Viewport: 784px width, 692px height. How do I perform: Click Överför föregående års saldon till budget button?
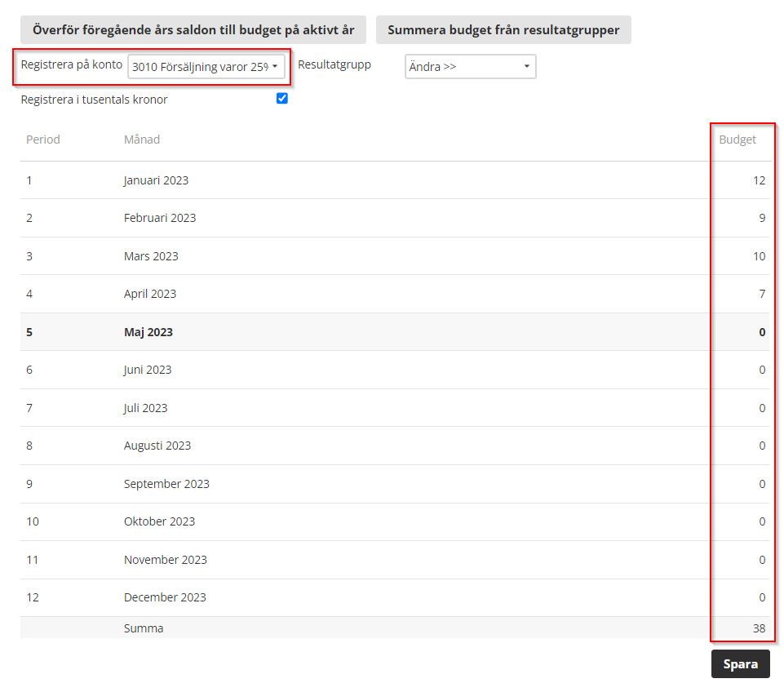tap(193, 30)
